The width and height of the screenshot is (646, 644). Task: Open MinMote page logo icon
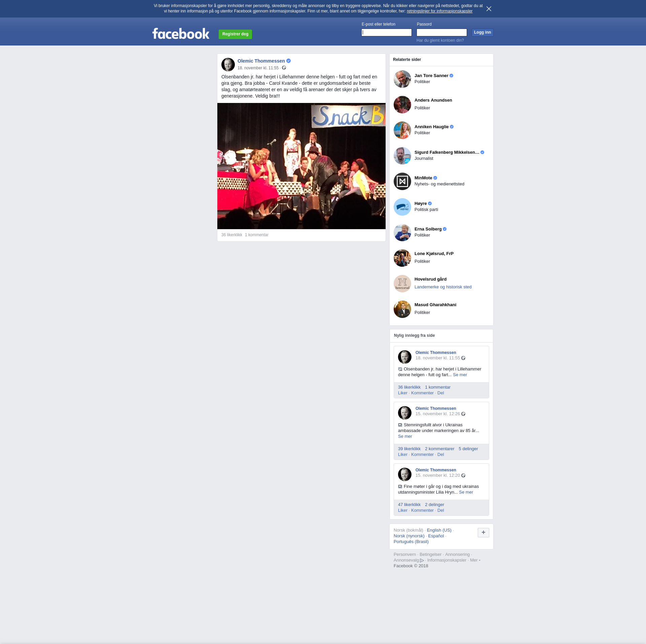(402, 181)
